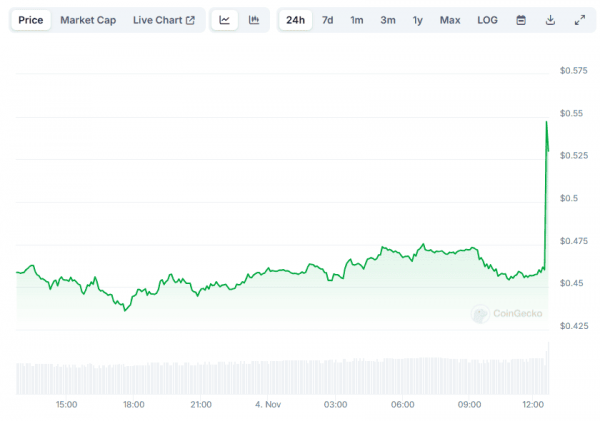Toggle LOG scale on the chart
The width and height of the screenshot is (600, 421).
click(487, 20)
